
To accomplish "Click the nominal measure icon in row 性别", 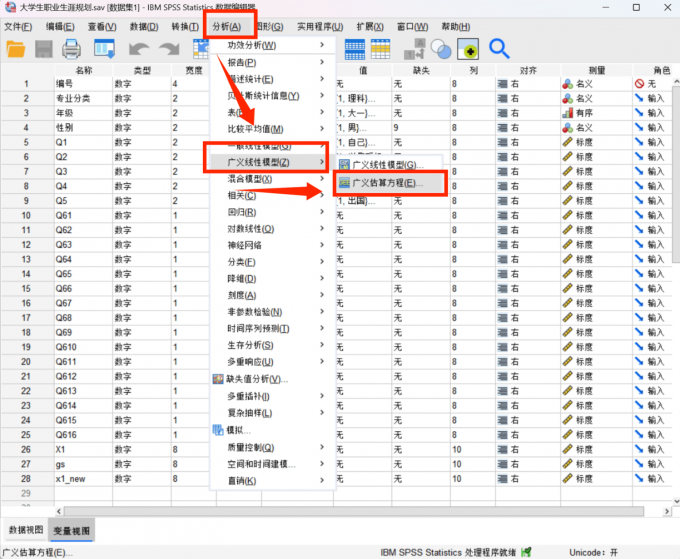I will click(x=568, y=128).
